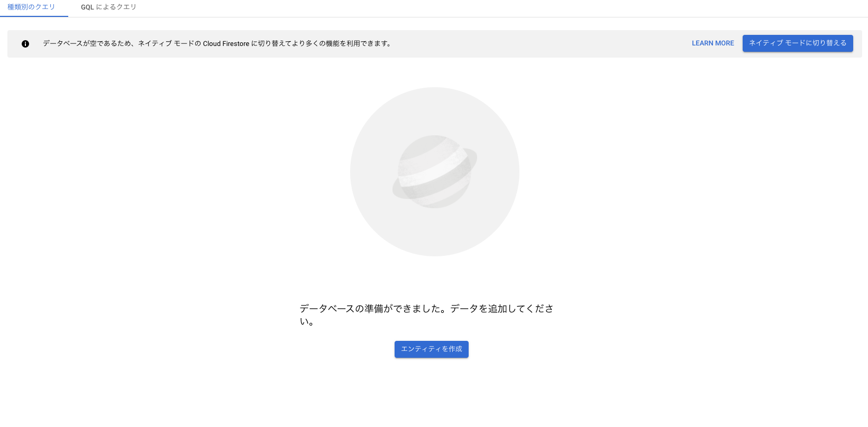Image resolution: width=868 pixels, height=427 pixels.
Task: Open the GQL によるクエリ tab
Action: (108, 7)
